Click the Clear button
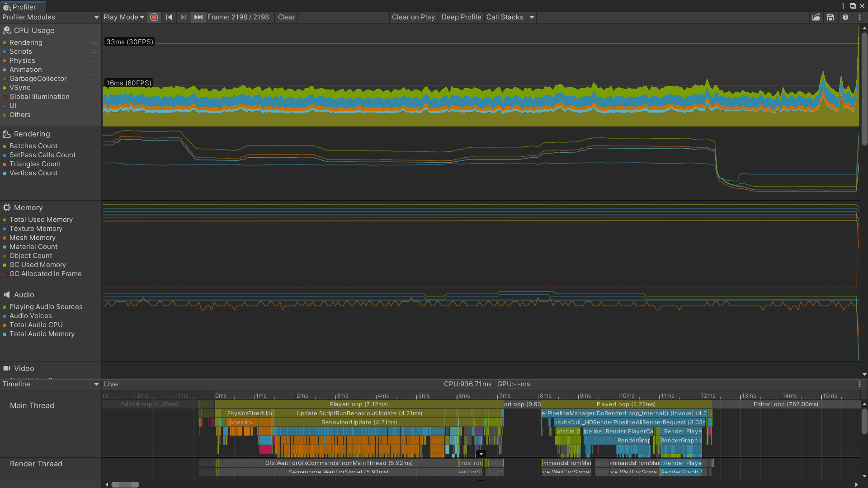This screenshot has width=868, height=488. [x=286, y=17]
